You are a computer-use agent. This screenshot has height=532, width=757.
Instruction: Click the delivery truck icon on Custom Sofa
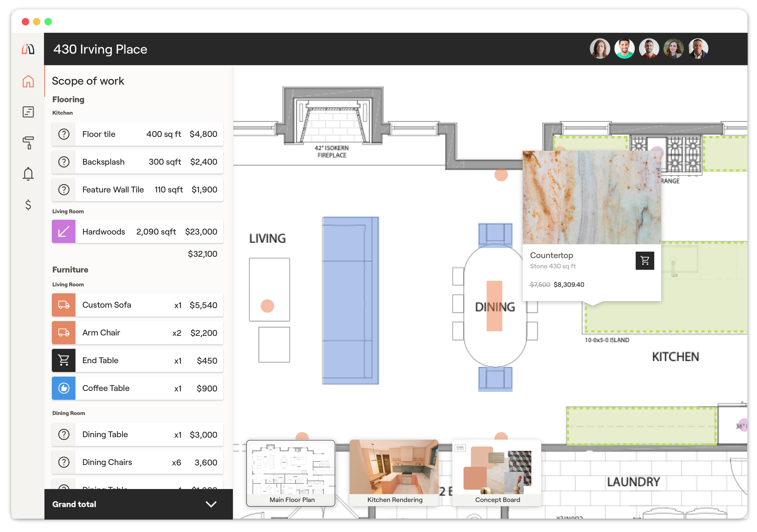[x=63, y=305]
